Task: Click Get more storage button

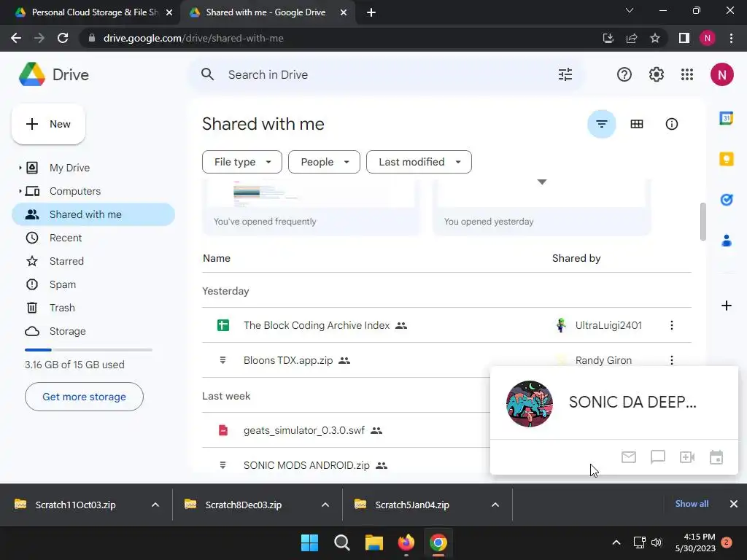Action: point(84,397)
